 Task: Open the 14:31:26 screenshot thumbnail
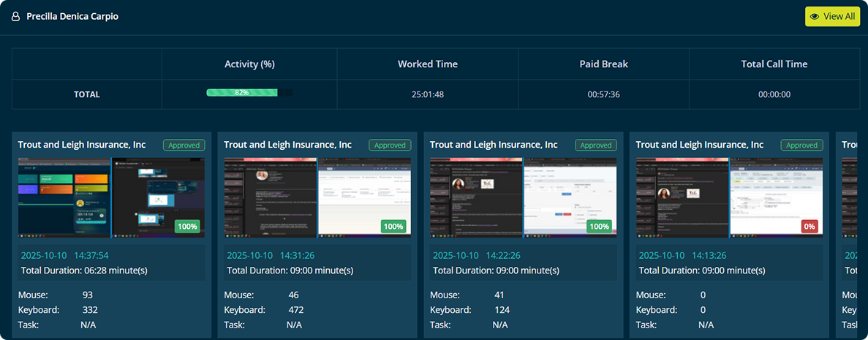click(x=316, y=196)
